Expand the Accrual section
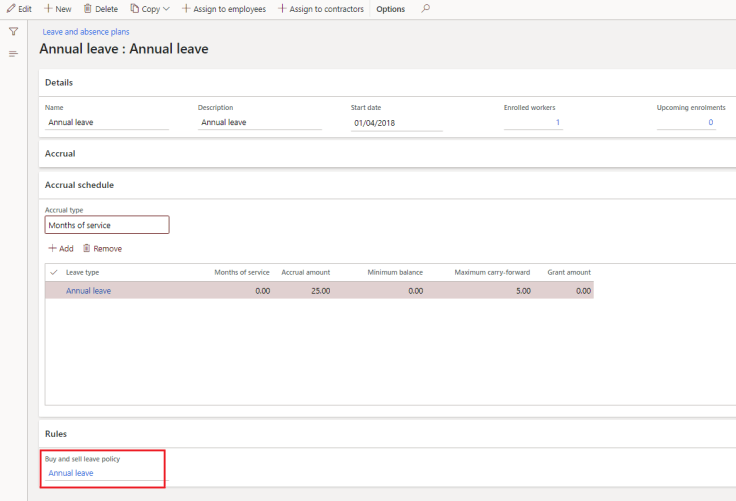This screenshot has height=501, width=736. (x=60, y=154)
